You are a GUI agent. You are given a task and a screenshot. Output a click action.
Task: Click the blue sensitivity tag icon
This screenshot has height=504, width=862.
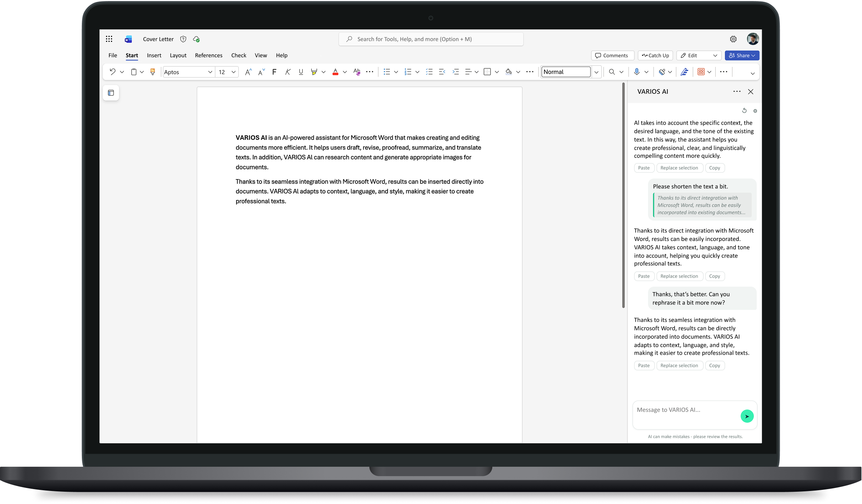tap(662, 72)
